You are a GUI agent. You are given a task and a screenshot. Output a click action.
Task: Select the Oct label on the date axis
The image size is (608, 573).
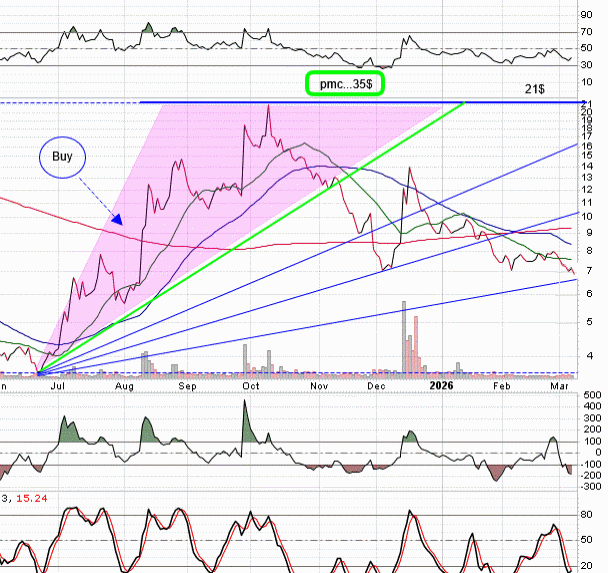pos(251,384)
